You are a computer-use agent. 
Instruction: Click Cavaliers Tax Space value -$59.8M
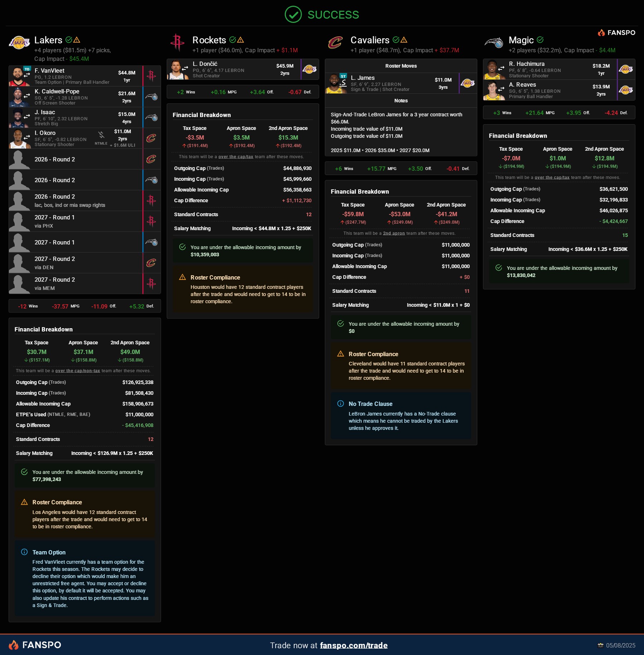(353, 214)
